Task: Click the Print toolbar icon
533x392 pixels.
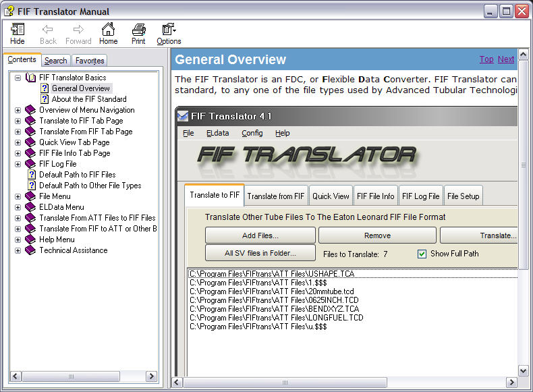Action: pyautogui.click(x=138, y=30)
